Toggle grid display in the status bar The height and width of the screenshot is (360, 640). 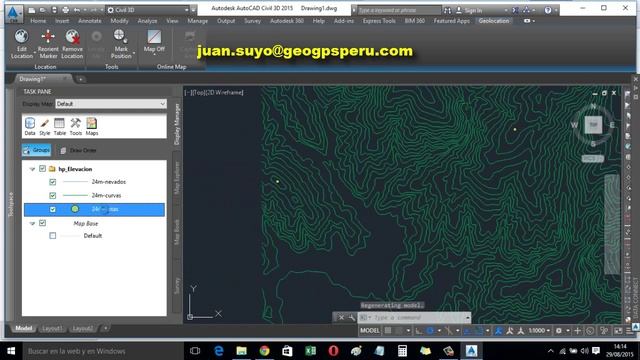(x=388, y=331)
